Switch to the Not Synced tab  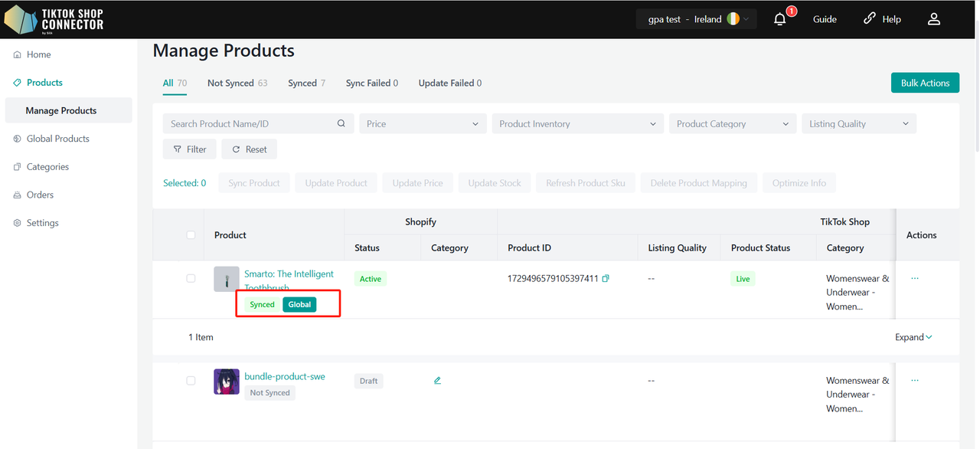[237, 83]
